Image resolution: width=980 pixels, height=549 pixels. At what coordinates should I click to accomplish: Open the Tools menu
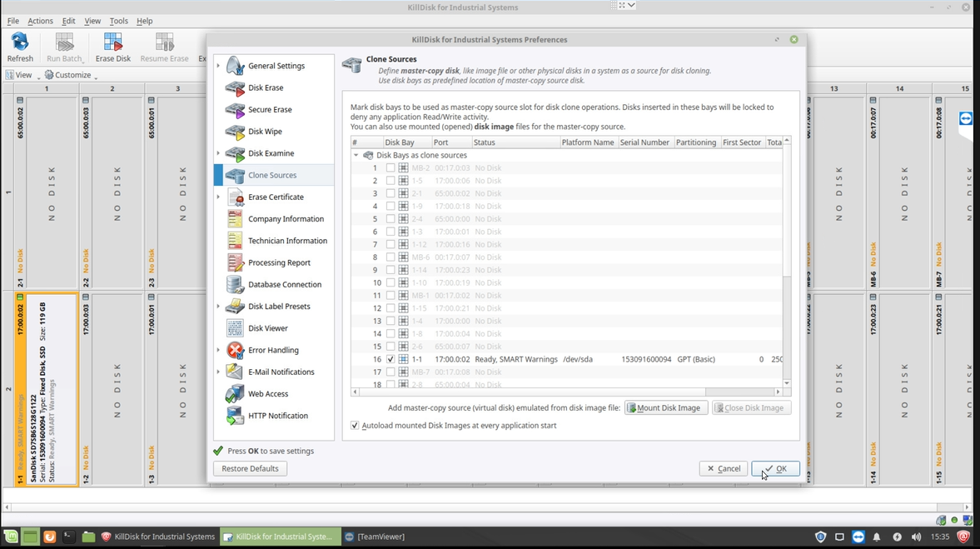[119, 21]
